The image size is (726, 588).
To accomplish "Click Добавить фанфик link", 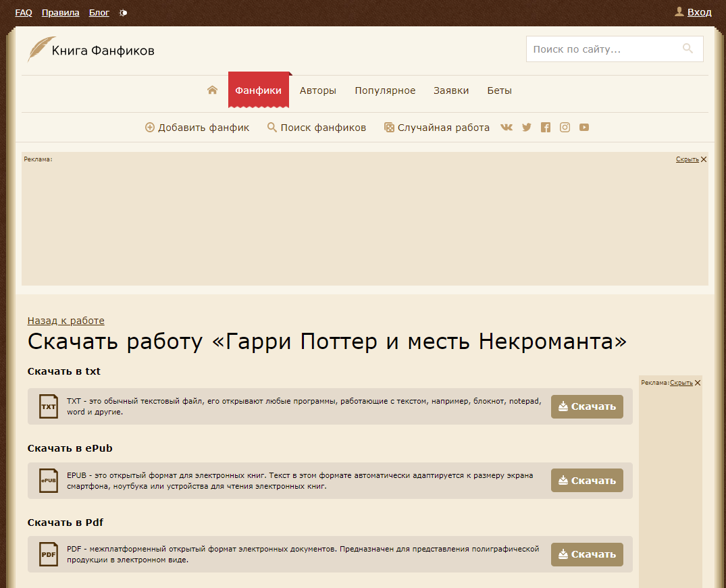I will click(203, 128).
